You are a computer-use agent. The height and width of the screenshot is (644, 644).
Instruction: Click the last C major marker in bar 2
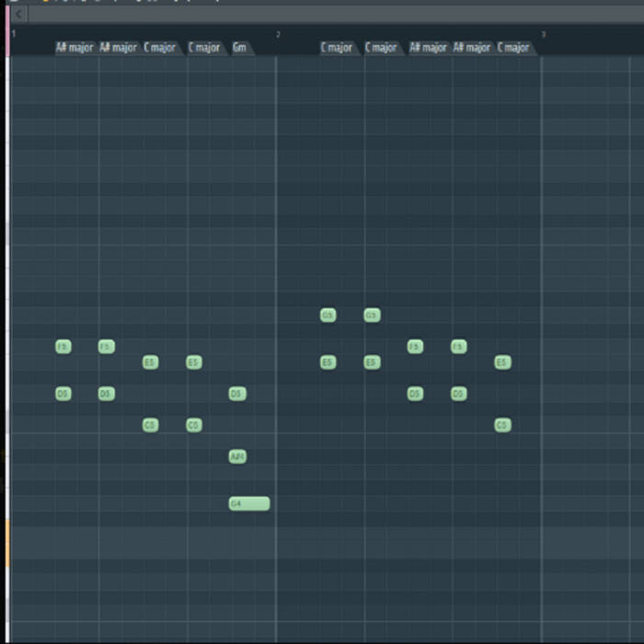click(514, 47)
